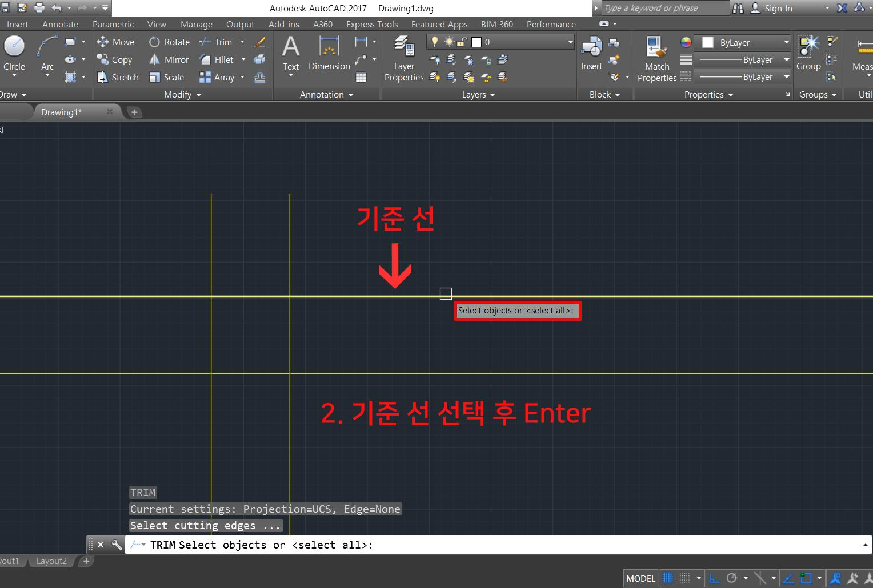Click the Table tool icon

click(x=361, y=77)
